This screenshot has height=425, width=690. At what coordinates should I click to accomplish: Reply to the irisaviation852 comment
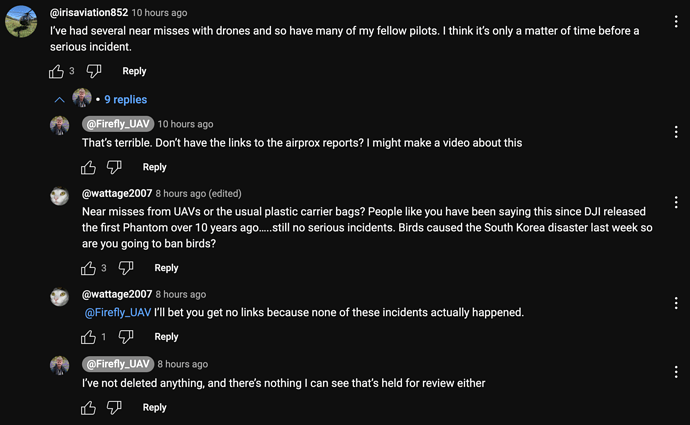[x=134, y=71]
